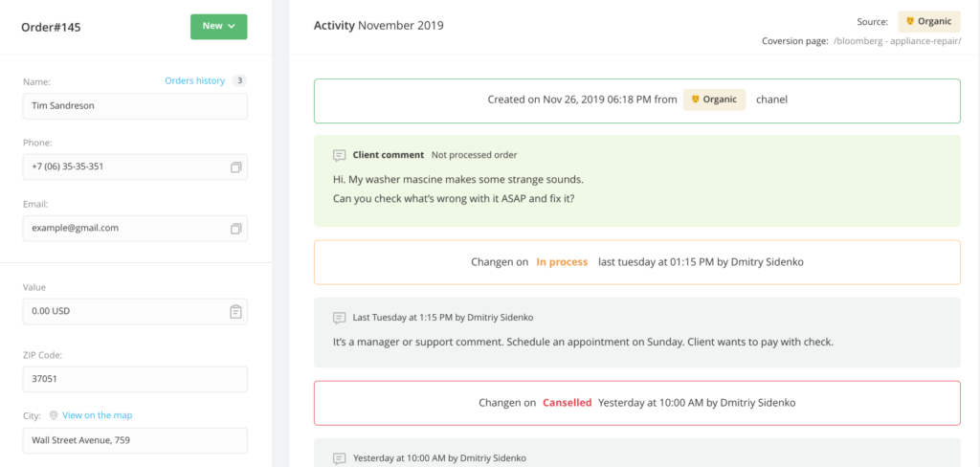Copy the phone number with copy icon
This screenshot has width=980, height=467.
tap(235, 167)
